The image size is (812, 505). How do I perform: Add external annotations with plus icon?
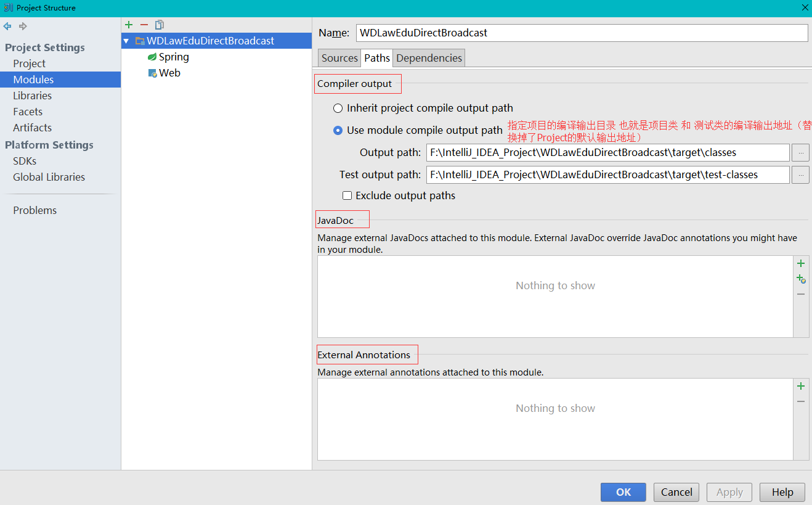801,386
